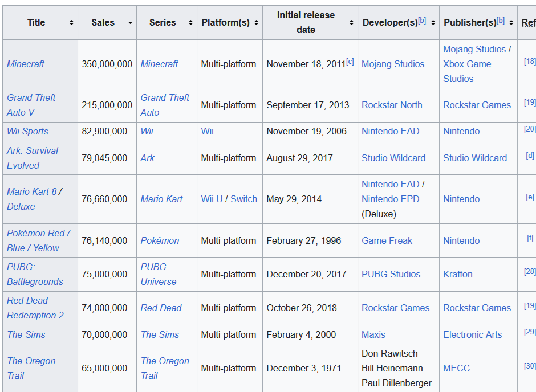Open The Oregon Trail title link

31,369
